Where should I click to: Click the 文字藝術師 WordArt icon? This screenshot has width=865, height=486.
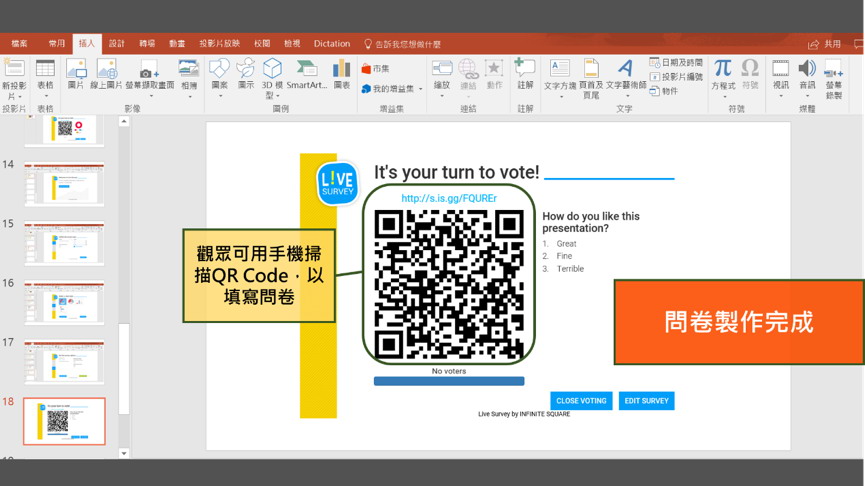pyautogui.click(x=625, y=68)
